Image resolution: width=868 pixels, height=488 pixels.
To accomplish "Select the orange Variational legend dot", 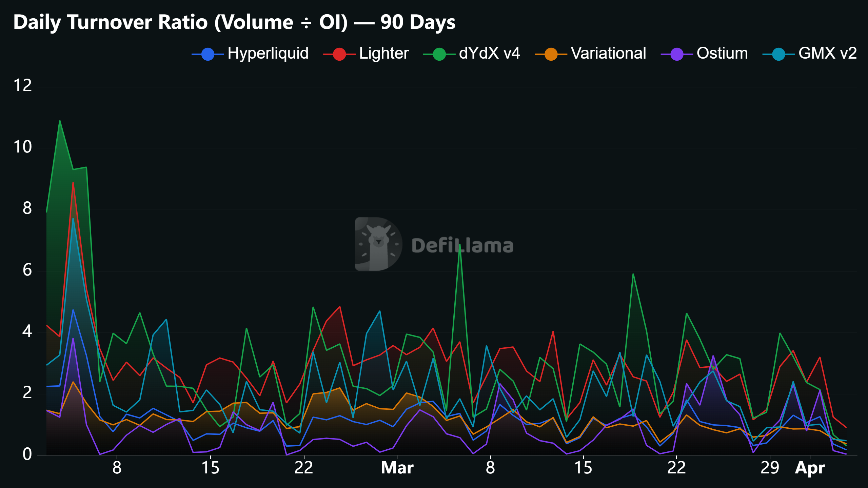I will [550, 54].
